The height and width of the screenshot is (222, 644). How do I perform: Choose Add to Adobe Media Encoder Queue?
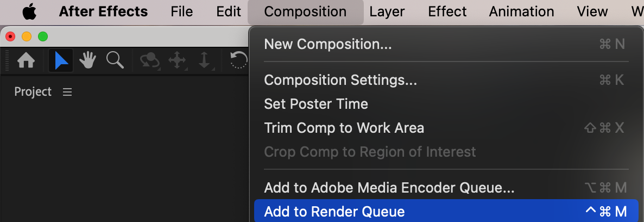pos(389,188)
